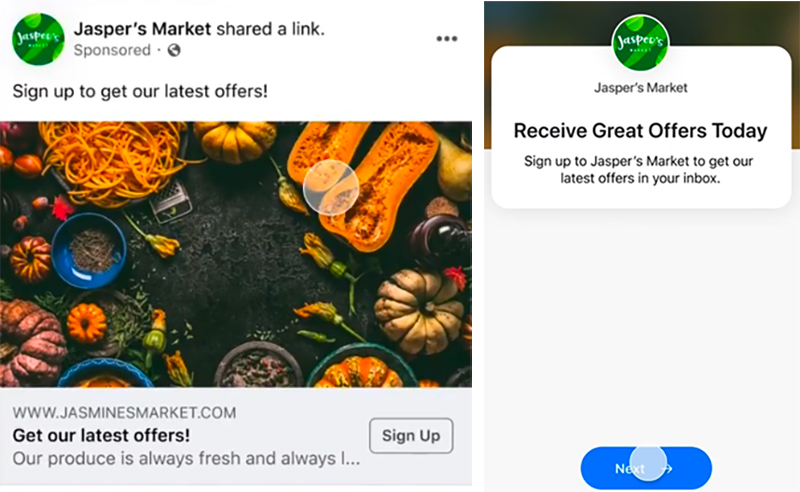Click the "Sign up to get our latest offers!" caption
Screen dimensions: 800x492
[x=140, y=91]
